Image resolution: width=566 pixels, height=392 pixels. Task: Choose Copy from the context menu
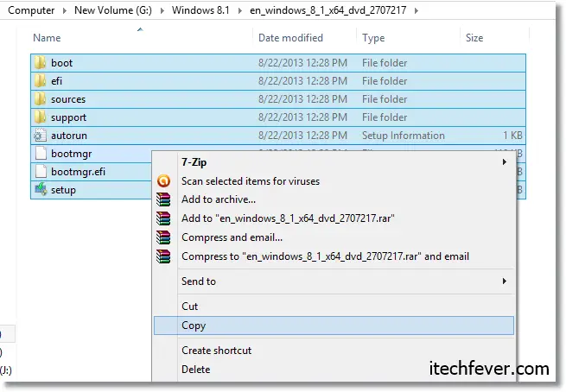click(194, 326)
